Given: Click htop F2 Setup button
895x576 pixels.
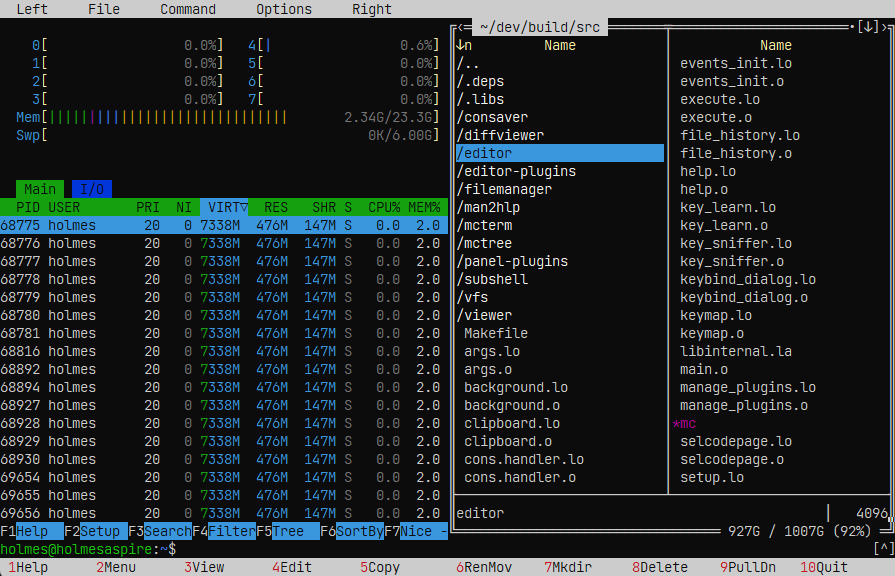Looking at the screenshot, I should click(96, 531).
